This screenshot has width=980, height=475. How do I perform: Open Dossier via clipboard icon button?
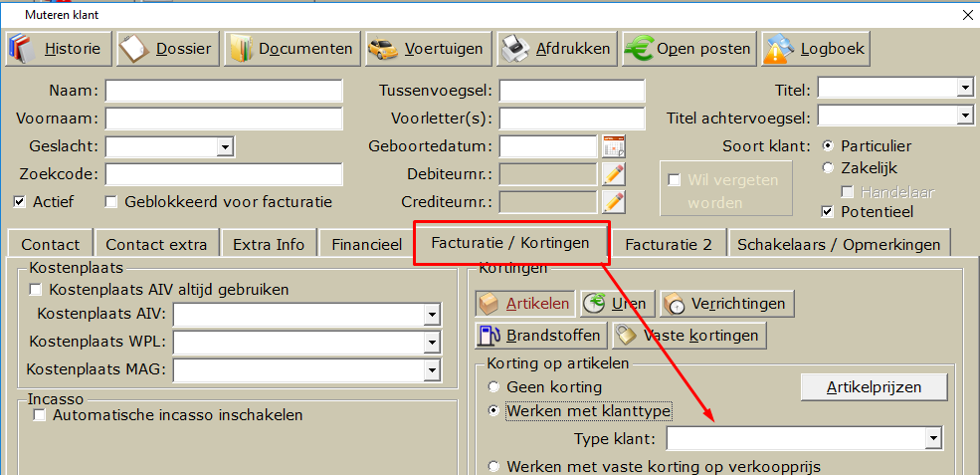(168, 49)
